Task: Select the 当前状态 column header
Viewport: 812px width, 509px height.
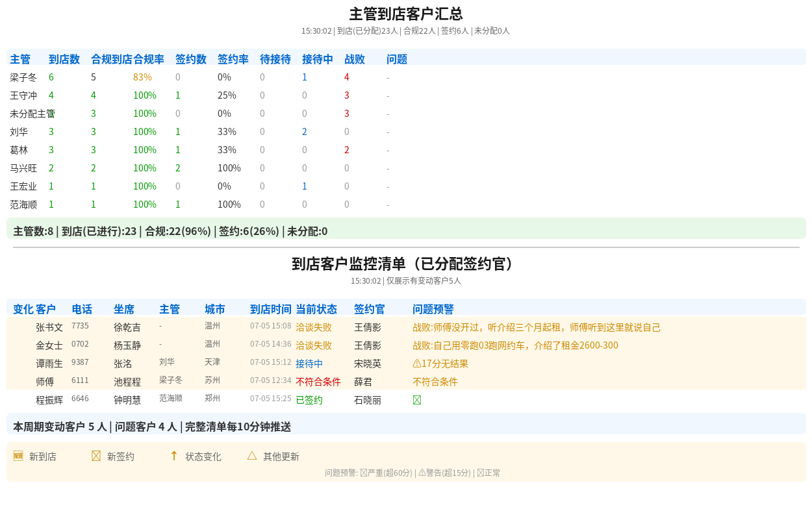Action: coord(316,309)
